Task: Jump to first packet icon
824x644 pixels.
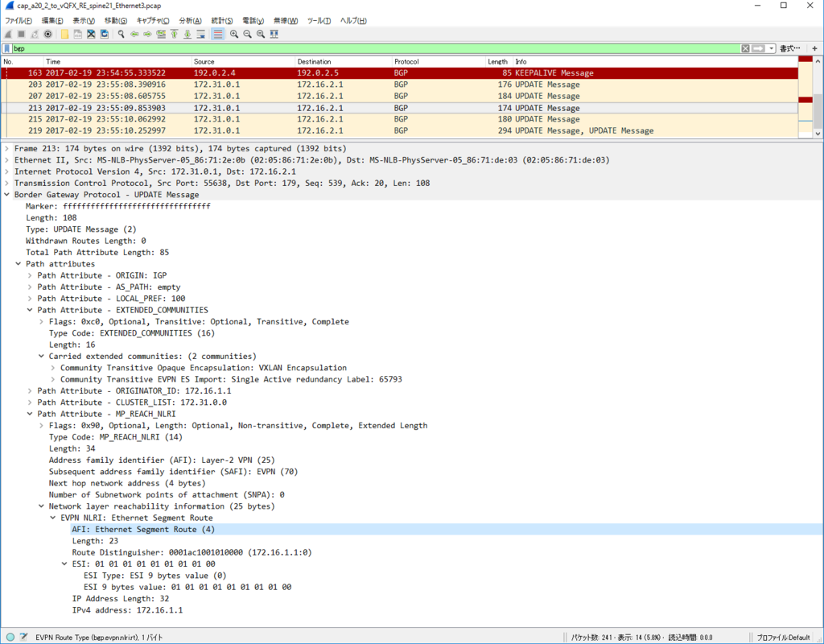Action: coord(174,34)
